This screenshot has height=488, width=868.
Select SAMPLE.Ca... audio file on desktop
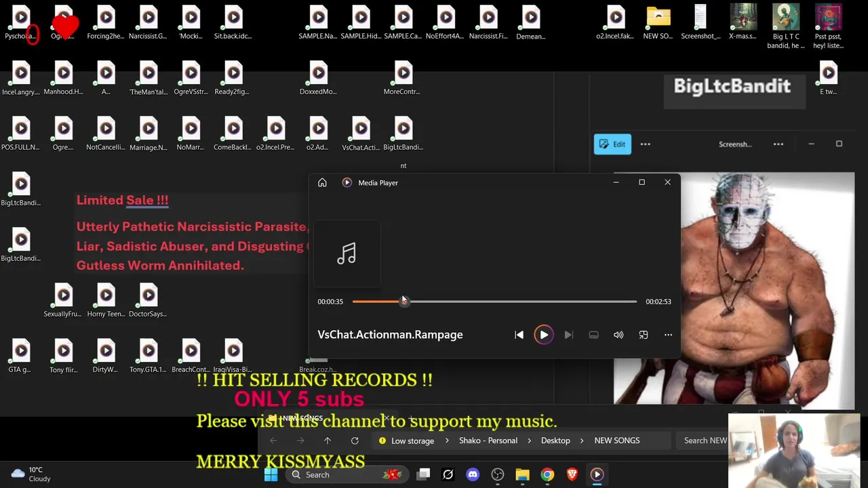(403, 23)
